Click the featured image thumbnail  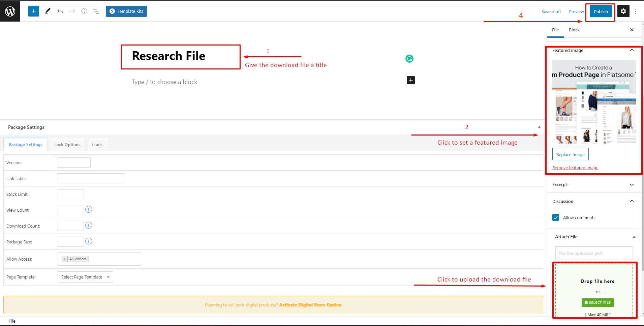(x=594, y=102)
